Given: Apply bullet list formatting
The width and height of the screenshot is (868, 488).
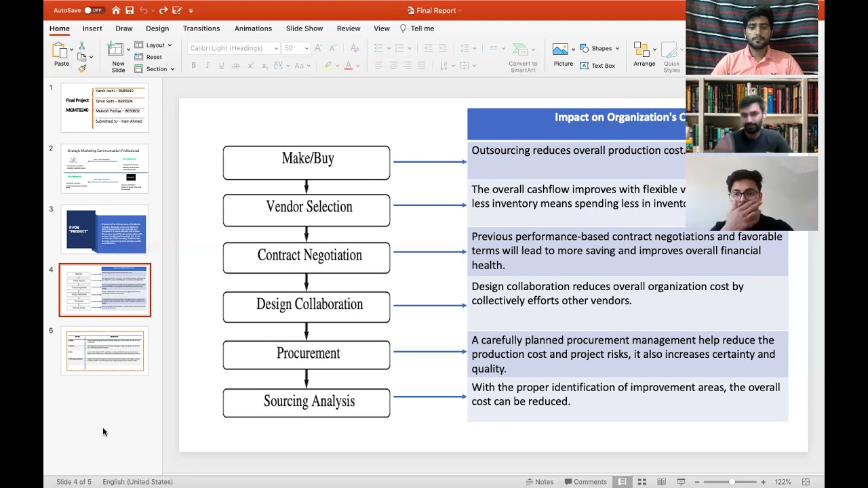Looking at the screenshot, I should [x=380, y=48].
